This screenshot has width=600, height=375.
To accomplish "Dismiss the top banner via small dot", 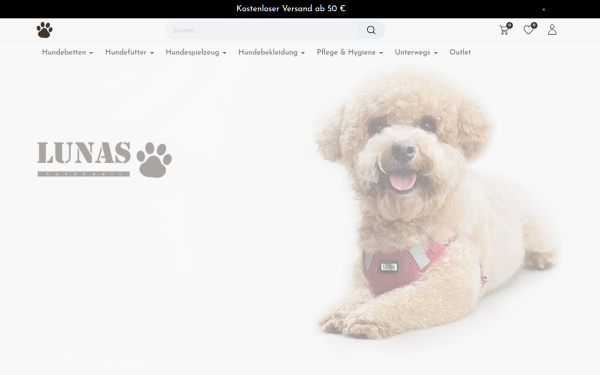I will [x=543, y=9].
